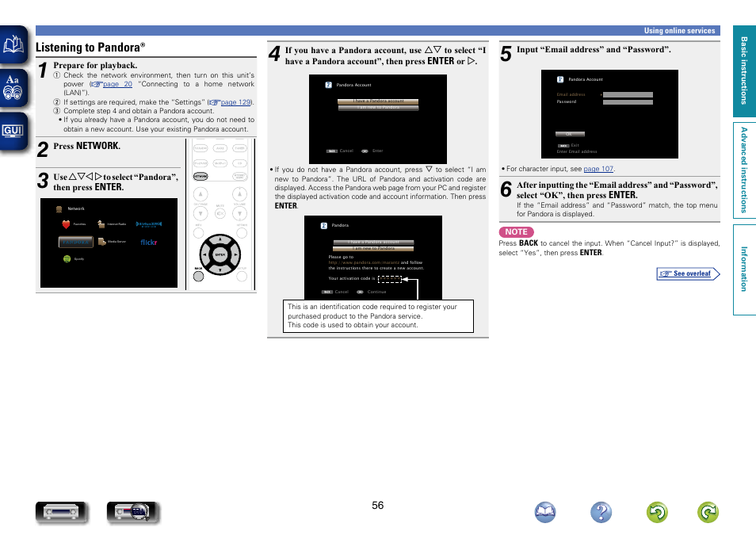Click the blue question mark help icon
This screenshot has height=535, width=756.
601,512
